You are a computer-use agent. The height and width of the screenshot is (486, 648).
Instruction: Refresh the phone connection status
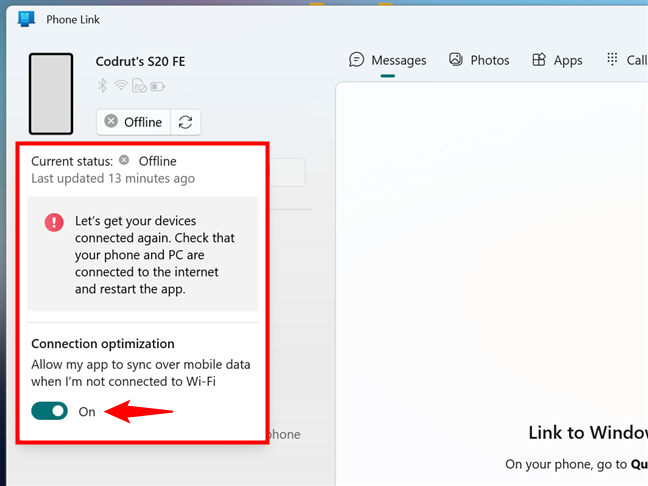[x=186, y=122]
